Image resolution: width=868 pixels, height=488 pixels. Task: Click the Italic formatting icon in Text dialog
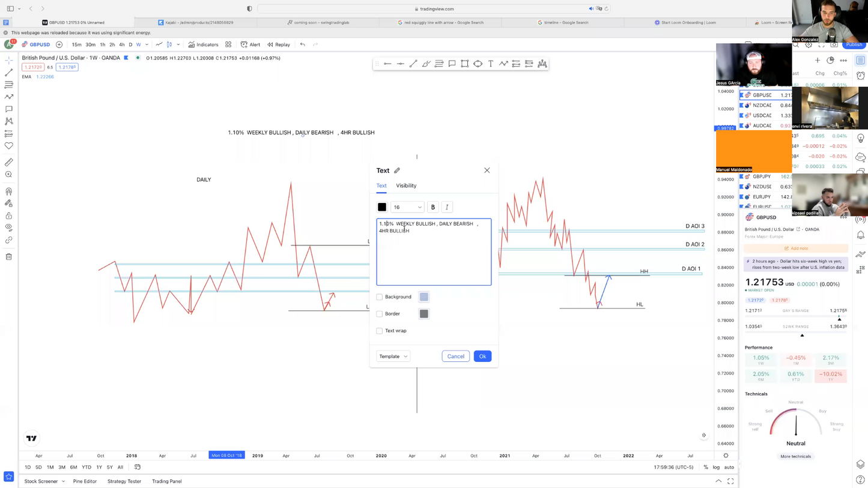(x=447, y=207)
